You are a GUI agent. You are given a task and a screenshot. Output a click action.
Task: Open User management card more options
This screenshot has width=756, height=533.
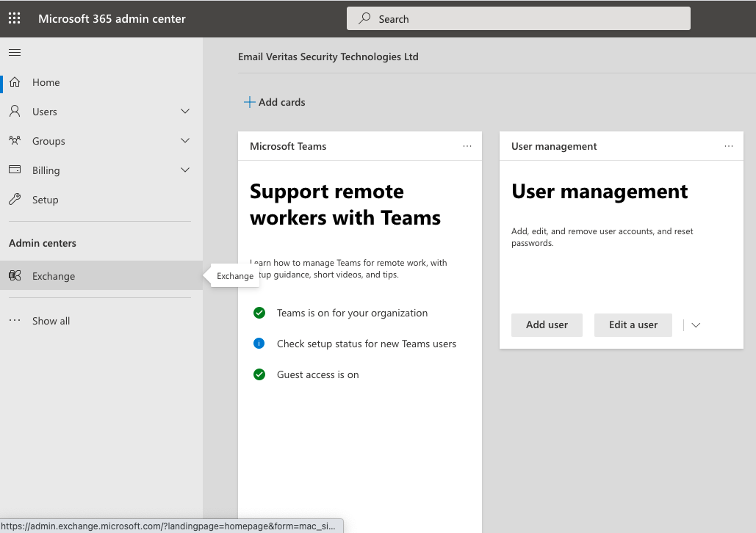(x=729, y=146)
